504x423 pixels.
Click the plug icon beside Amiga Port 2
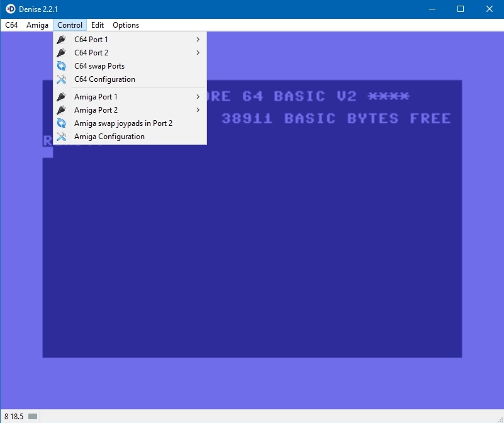pos(61,110)
